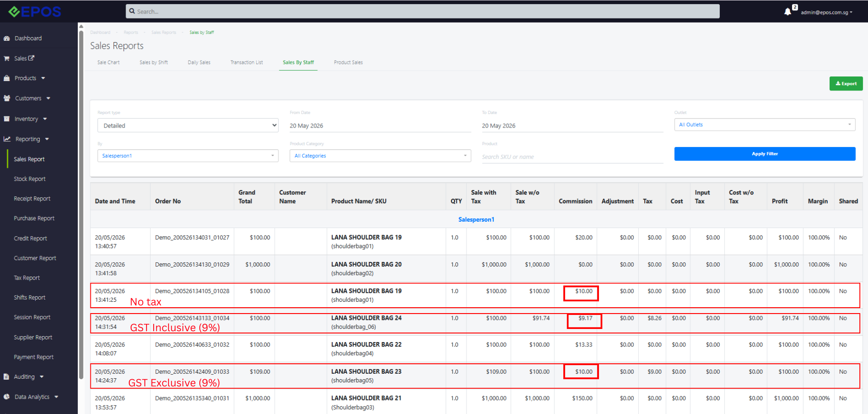Open the Report type Detailed dropdown
The height and width of the screenshot is (414, 868).
188,125
